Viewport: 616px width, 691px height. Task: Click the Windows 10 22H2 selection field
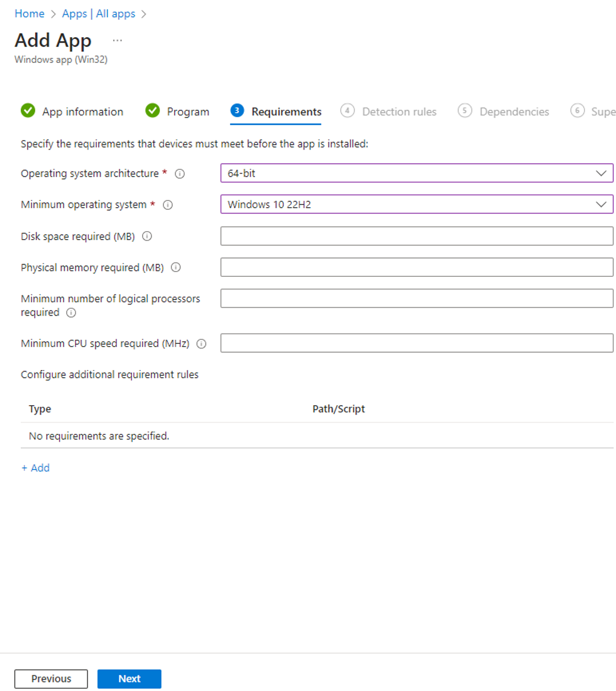[x=373, y=204]
